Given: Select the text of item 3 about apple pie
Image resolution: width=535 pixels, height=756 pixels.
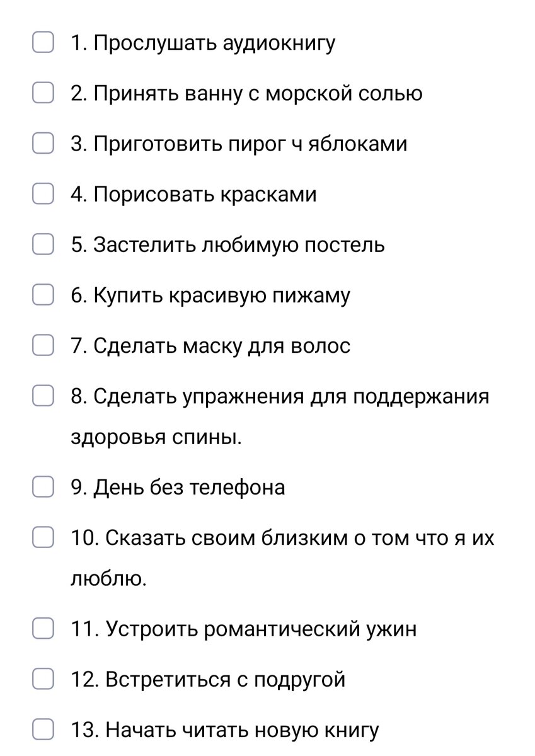Looking at the screenshot, I should pyautogui.click(x=239, y=144).
